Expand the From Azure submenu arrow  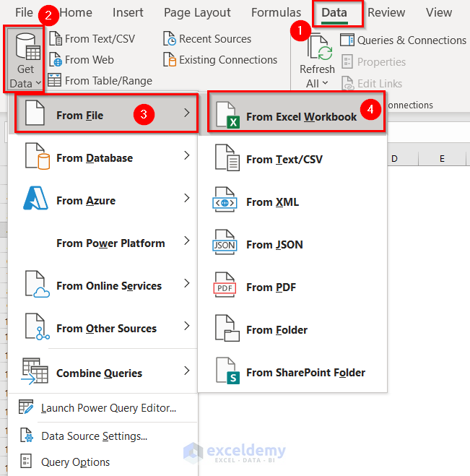pos(186,198)
